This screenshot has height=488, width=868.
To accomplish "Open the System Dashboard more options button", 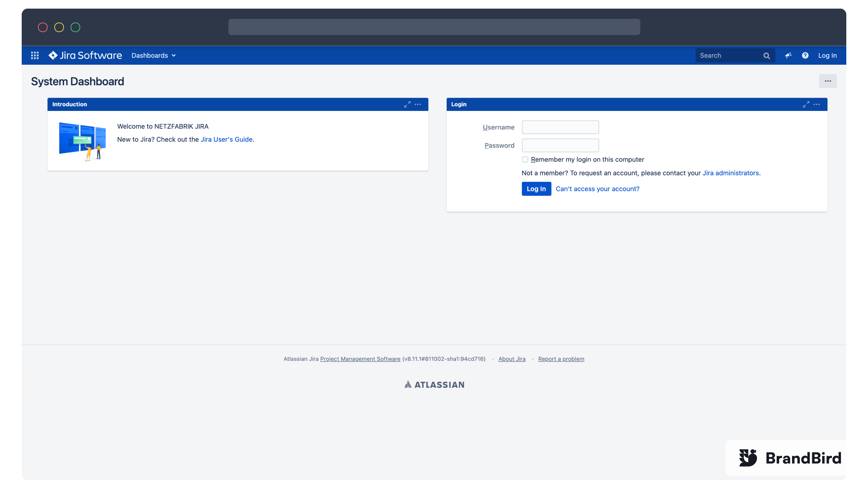I will [828, 81].
